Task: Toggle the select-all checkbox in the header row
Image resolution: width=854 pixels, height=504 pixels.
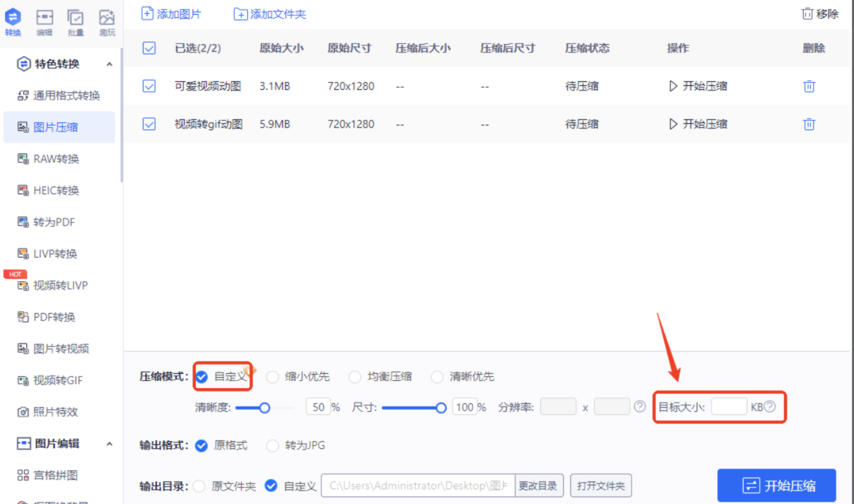Action: pos(149,48)
